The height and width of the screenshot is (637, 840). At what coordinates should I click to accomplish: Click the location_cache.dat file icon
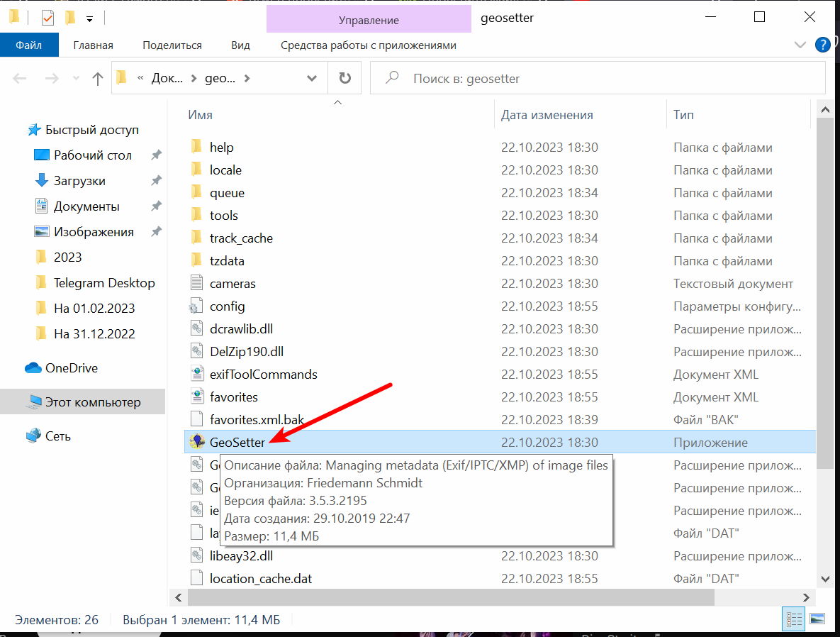pyautogui.click(x=196, y=578)
